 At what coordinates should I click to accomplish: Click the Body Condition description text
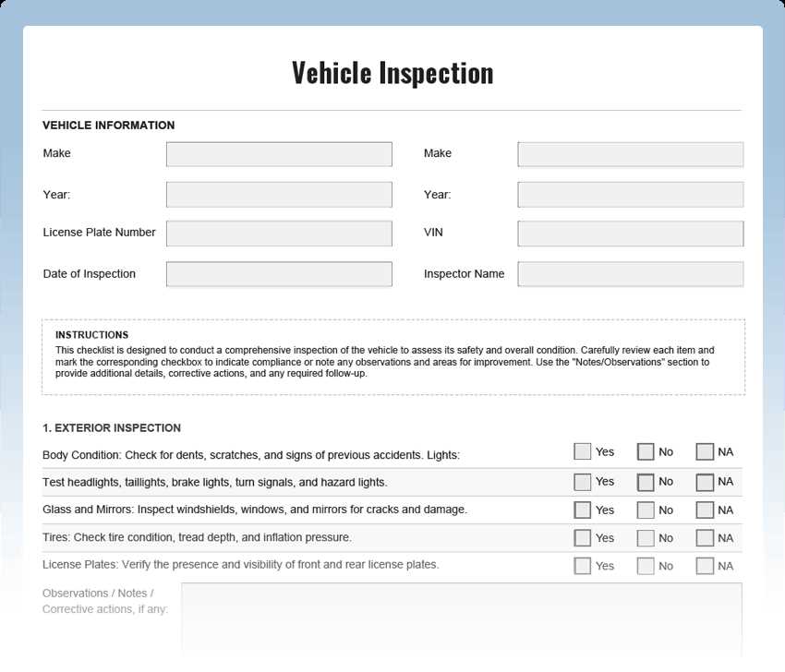click(251, 455)
